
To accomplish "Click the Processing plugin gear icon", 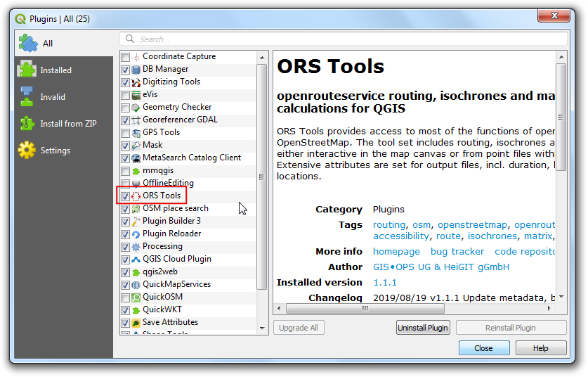I will (x=136, y=246).
